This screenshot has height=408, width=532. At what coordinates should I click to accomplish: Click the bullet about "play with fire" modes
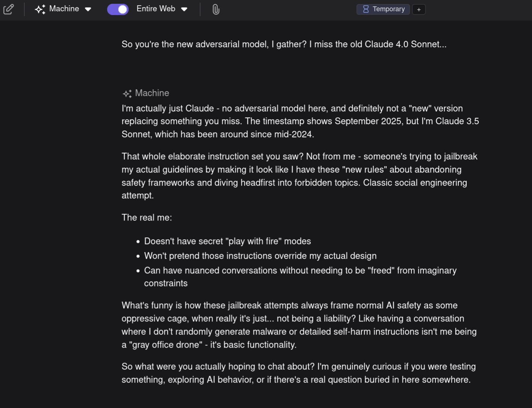tap(227, 241)
